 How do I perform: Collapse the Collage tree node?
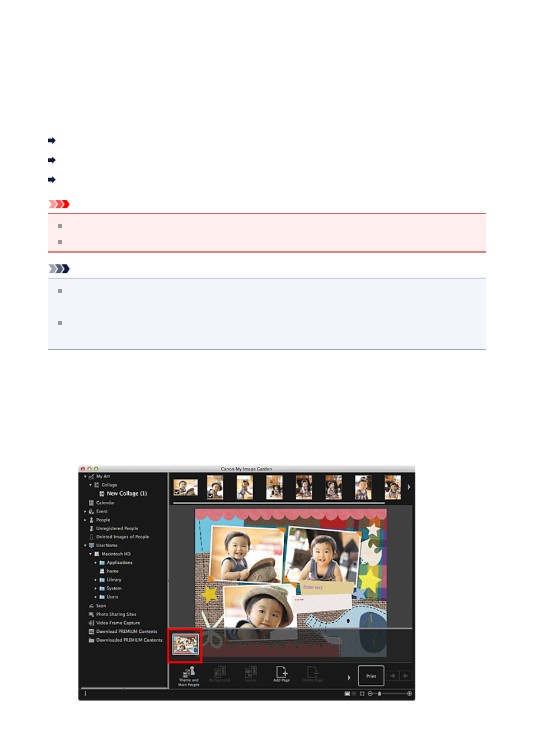click(91, 485)
